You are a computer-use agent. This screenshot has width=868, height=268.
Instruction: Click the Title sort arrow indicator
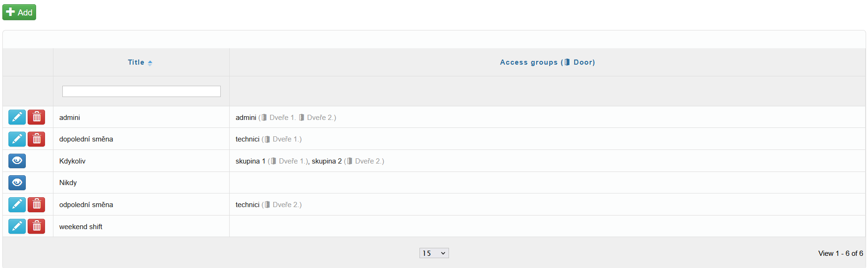(x=150, y=63)
